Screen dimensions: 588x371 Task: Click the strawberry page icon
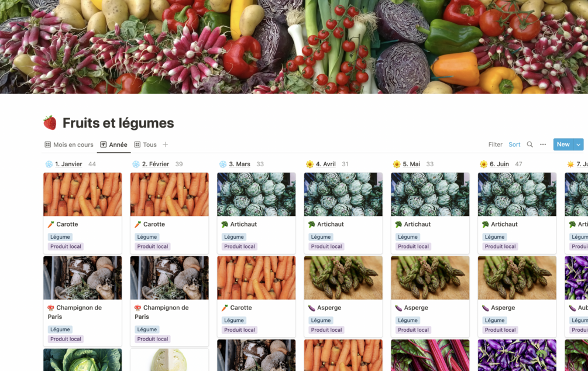pyautogui.click(x=50, y=123)
